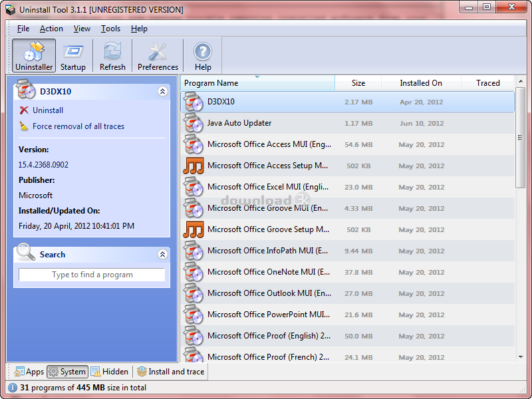Image resolution: width=532 pixels, height=399 pixels.
Task: Collapse the D3DX10 details panel
Action: tap(162, 92)
